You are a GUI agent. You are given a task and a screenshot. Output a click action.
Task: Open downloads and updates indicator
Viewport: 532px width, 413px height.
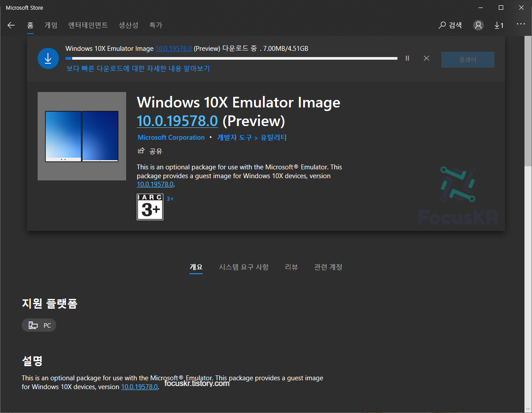click(499, 25)
